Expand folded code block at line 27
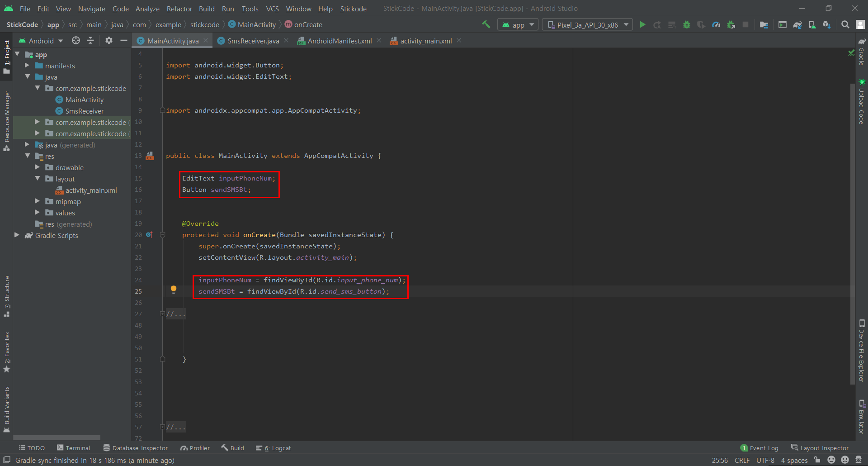868x466 pixels. 162,314
